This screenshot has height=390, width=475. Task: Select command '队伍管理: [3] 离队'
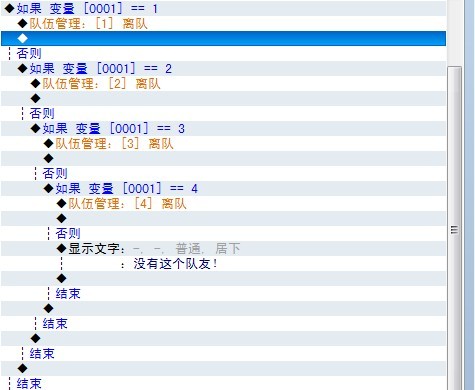click(223, 144)
